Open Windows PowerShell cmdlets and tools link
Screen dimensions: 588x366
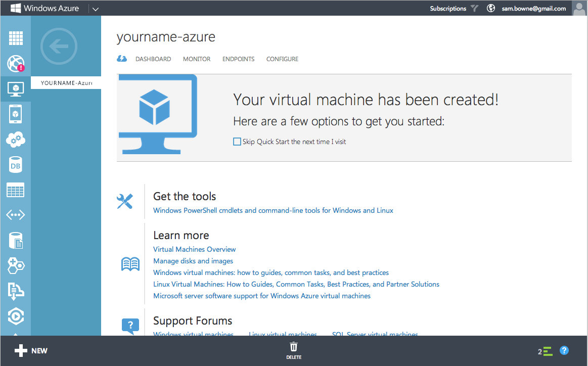(x=274, y=210)
